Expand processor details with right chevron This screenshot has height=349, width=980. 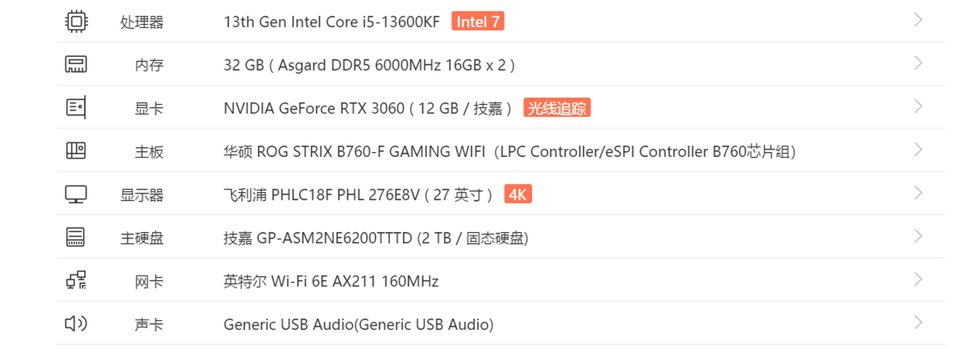click(918, 20)
